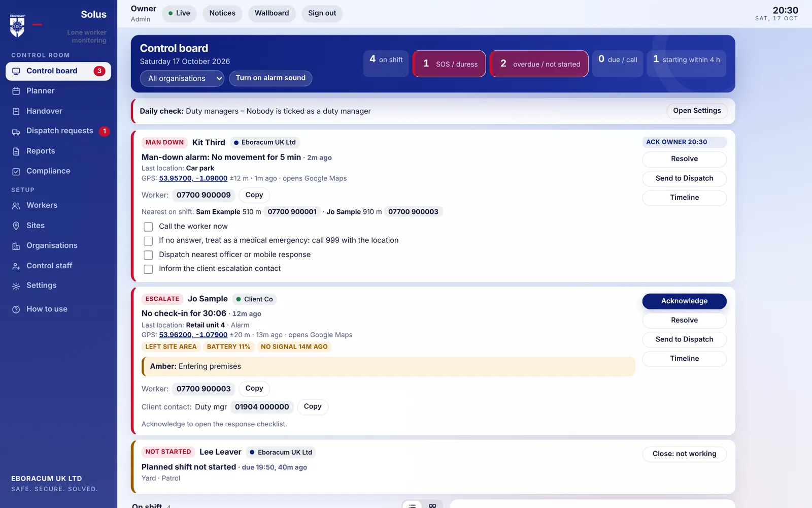This screenshot has height=508, width=812.
Task: Open the Planner calendar icon
Action: [x=16, y=91]
